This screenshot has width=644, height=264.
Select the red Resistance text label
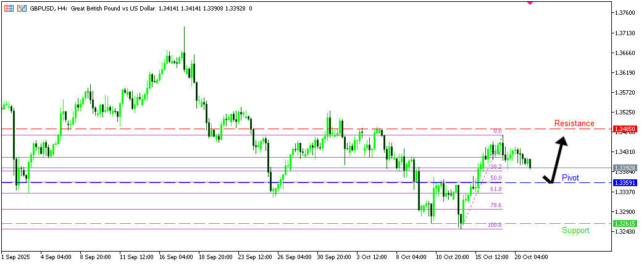click(574, 124)
